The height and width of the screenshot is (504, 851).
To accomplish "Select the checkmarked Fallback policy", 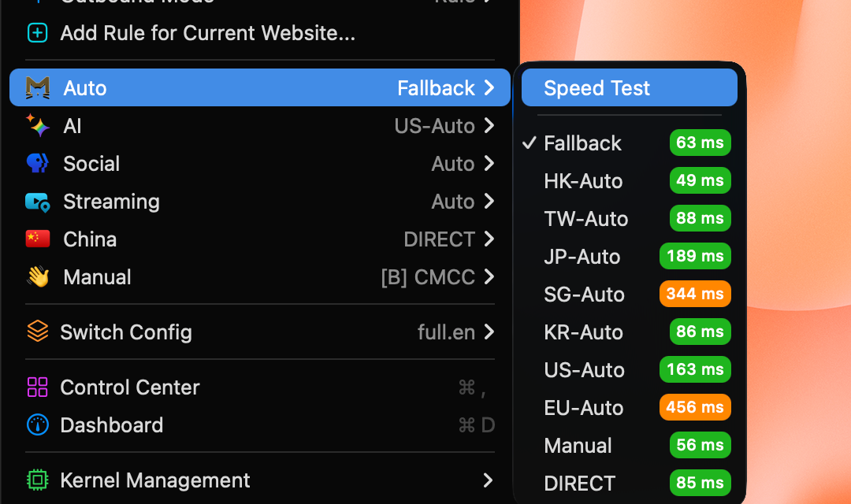I will tap(582, 143).
